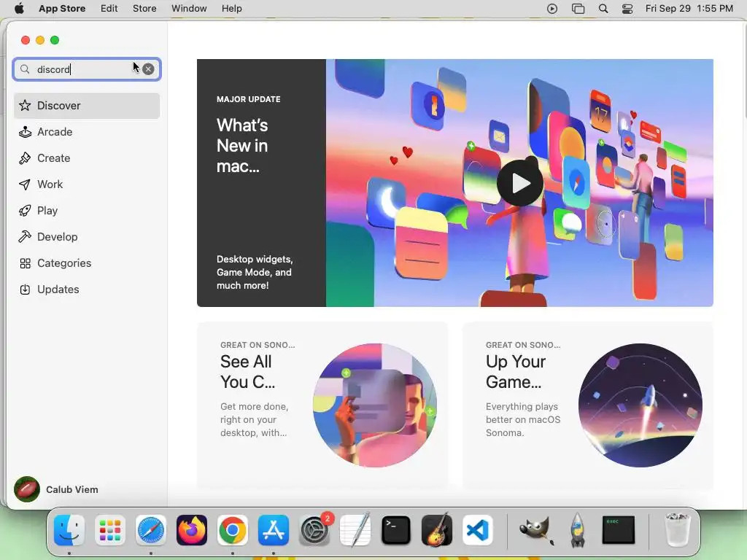Click the Develop hammer icon
The height and width of the screenshot is (560, 747).
coord(25,237)
